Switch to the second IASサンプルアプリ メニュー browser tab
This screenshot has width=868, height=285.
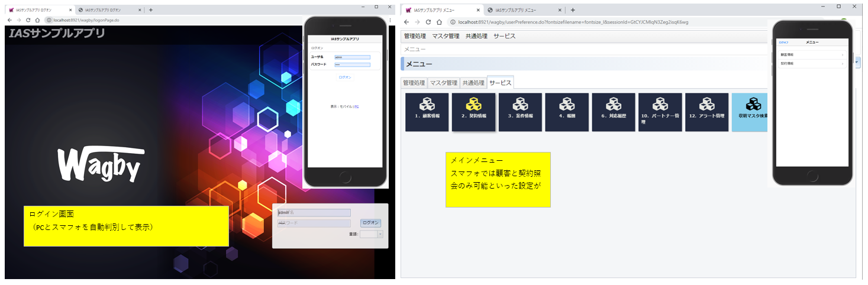(525, 10)
